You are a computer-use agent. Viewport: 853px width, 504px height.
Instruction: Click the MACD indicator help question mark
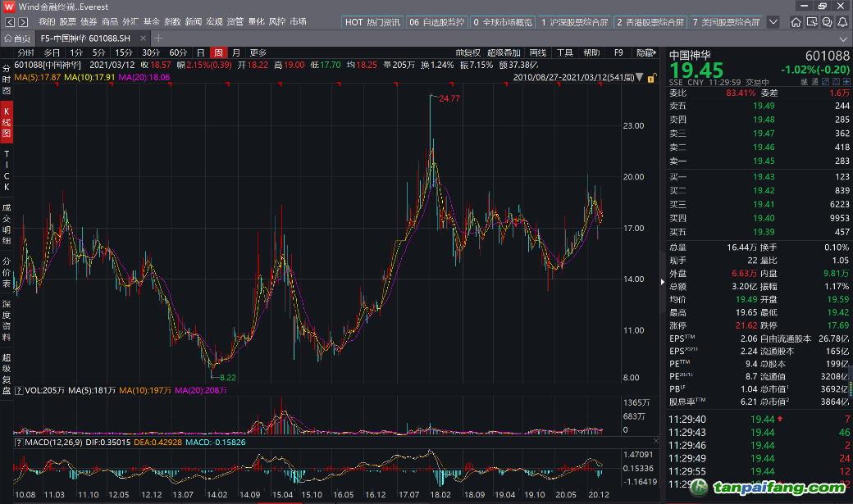point(19,443)
